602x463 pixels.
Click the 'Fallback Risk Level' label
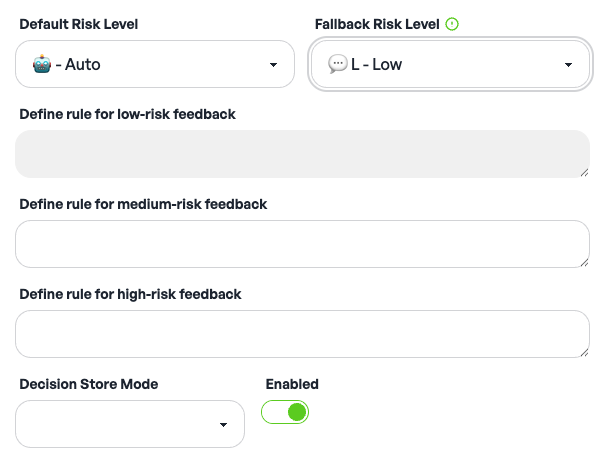[x=377, y=24]
